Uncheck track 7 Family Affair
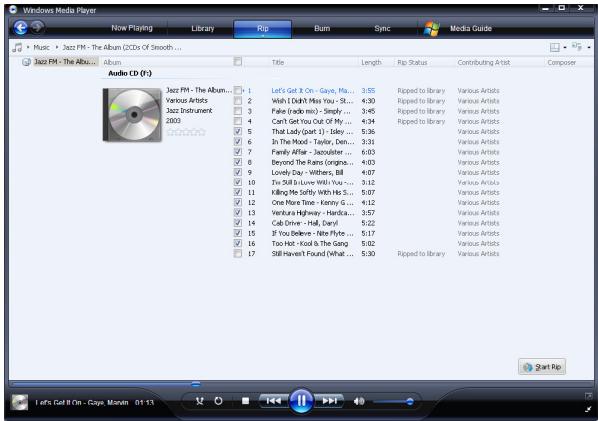This screenshot has height=421, width=598. pos(238,152)
